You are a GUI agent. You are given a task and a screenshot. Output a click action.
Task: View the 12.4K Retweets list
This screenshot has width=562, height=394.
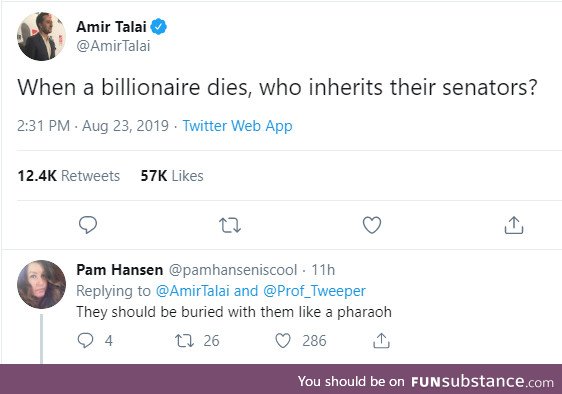click(x=68, y=176)
